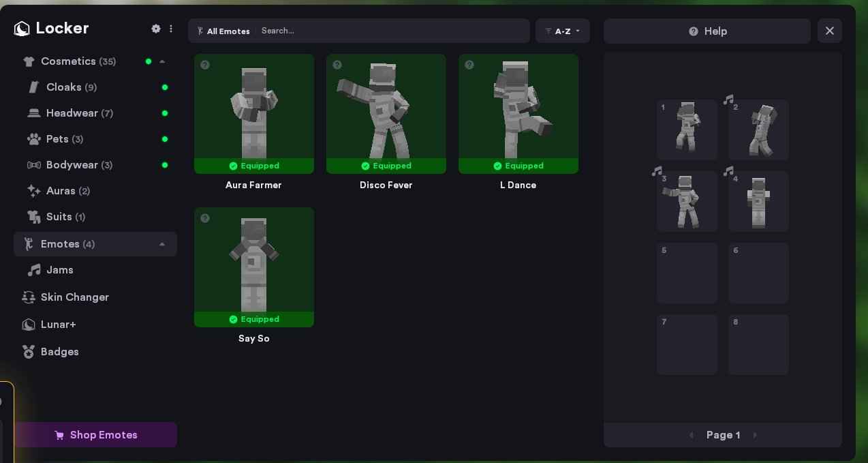
Task: Open Locker settings gear icon
Action: coord(156,29)
